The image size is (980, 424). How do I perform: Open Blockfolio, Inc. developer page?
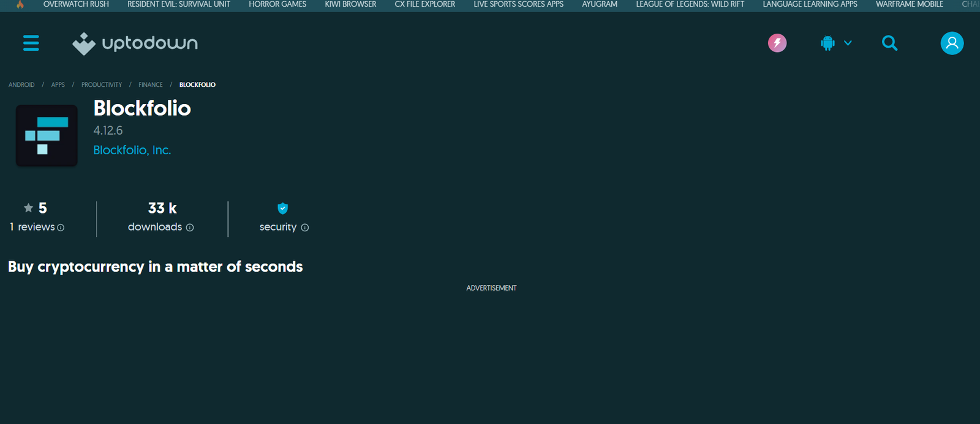click(132, 150)
